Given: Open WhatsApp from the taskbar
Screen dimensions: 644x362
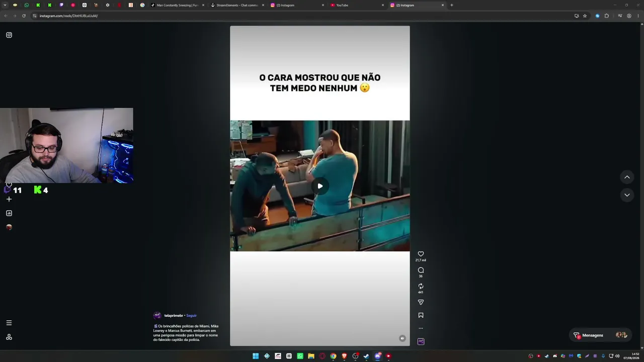Looking at the screenshot, I should pyautogui.click(x=300, y=356).
